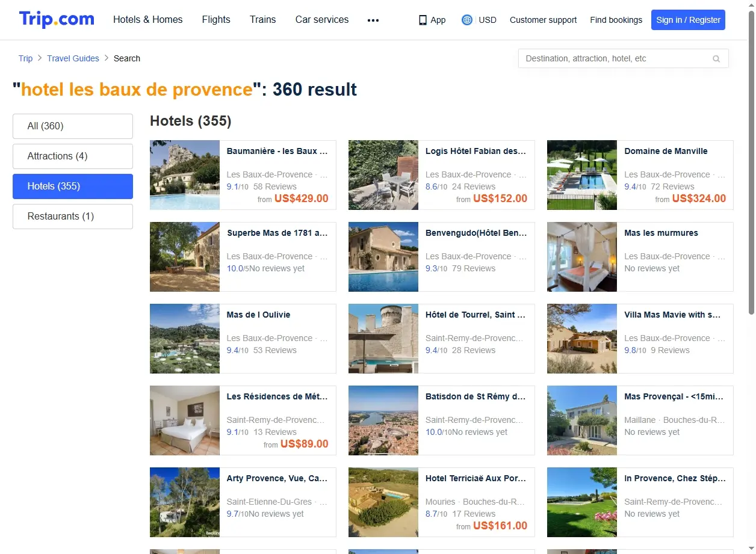Select the Attractions (4) filter
Screen dimensions: 756x554
[x=73, y=156]
